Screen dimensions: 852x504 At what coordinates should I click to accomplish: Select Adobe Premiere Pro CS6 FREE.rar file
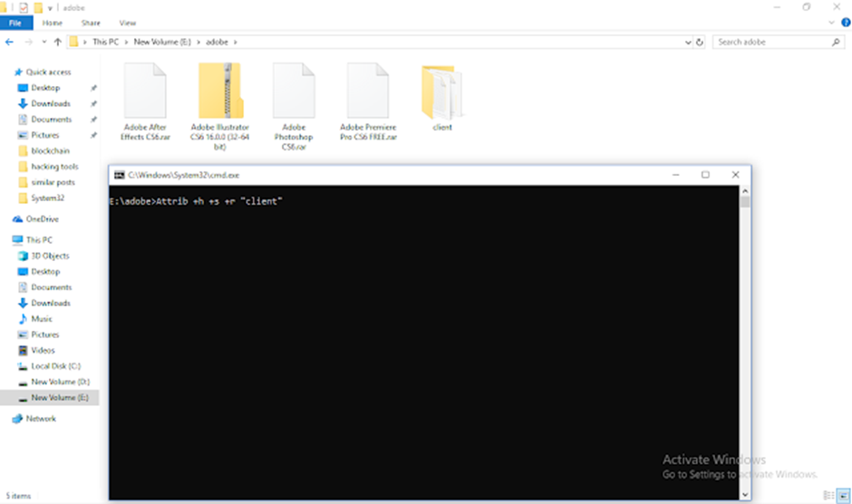point(368,102)
